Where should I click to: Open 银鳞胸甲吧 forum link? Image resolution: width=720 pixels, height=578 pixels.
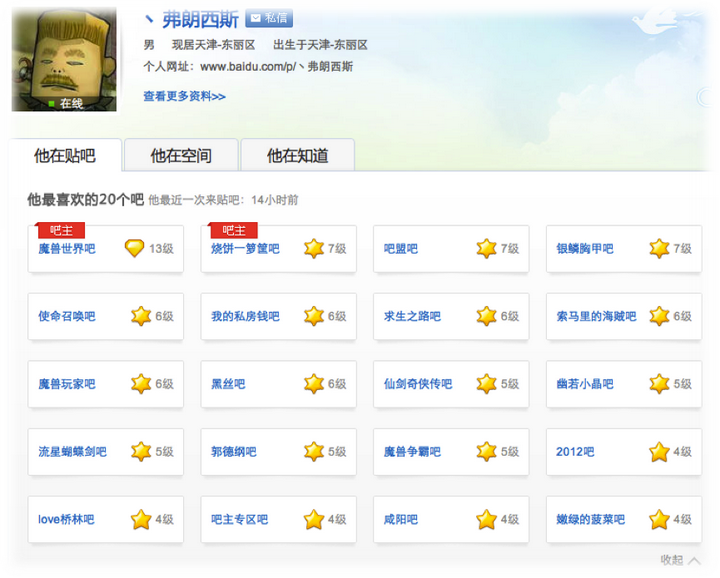[585, 248]
